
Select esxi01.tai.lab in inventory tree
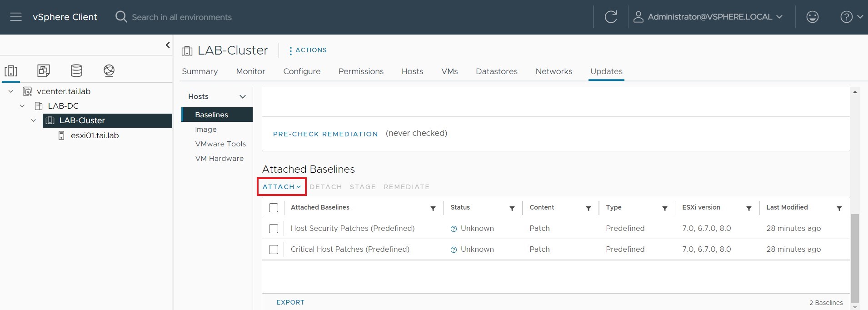point(95,135)
